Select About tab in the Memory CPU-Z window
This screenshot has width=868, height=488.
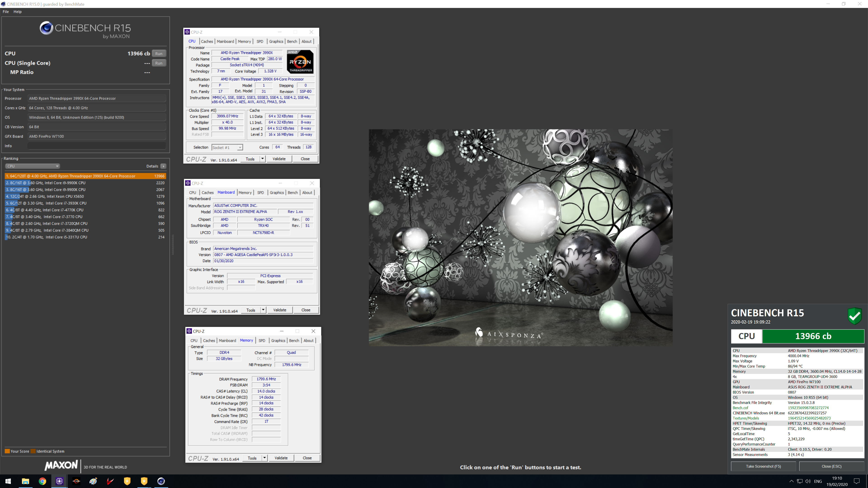(308, 340)
